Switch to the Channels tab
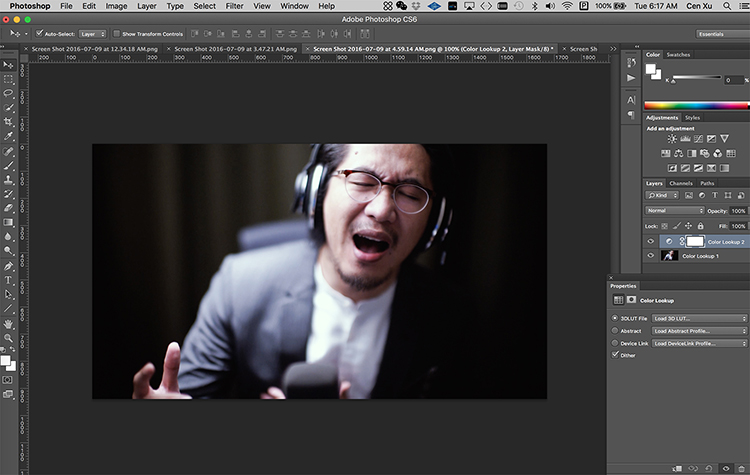The image size is (750, 475). click(681, 183)
